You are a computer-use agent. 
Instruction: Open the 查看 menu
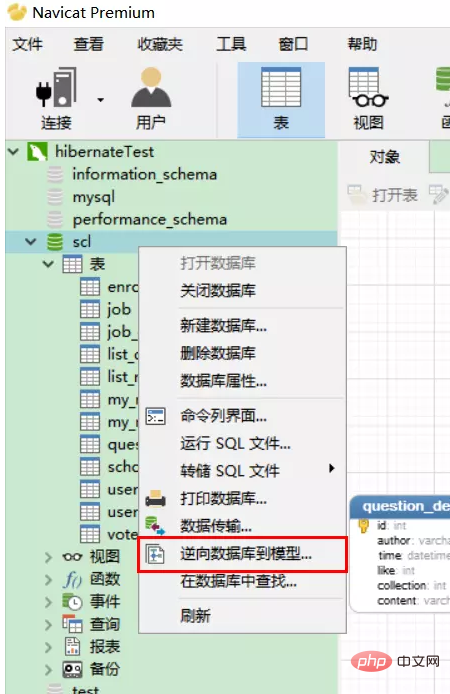[x=88, y=44]
